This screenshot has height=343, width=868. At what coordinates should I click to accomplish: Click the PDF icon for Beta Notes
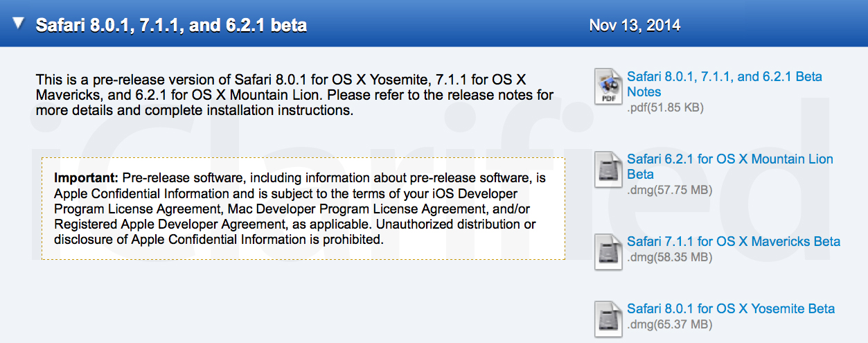pos(608,87)
